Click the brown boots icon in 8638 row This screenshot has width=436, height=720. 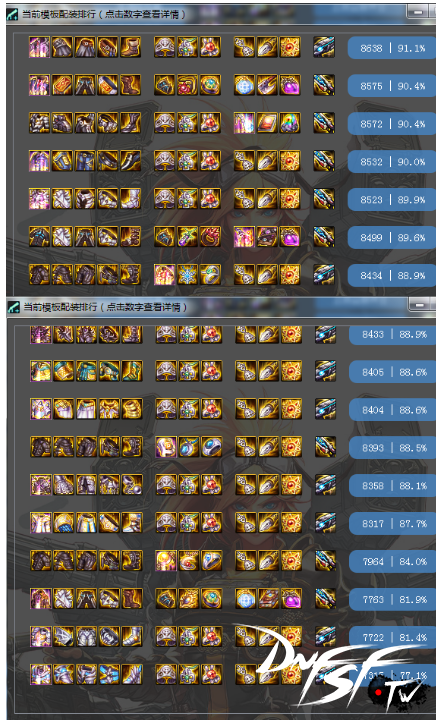coord(130,47)
